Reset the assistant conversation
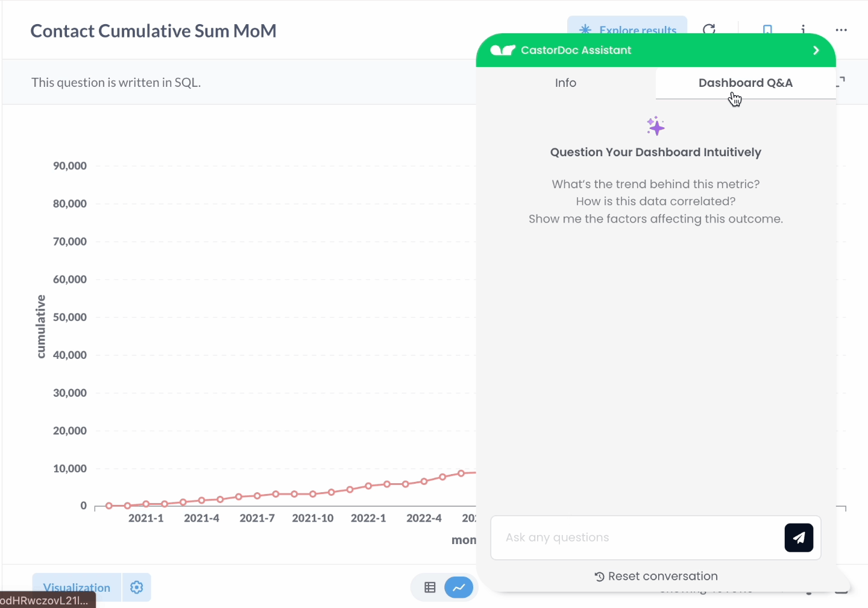The image size is (868, 608). click(x=656, y=576)
